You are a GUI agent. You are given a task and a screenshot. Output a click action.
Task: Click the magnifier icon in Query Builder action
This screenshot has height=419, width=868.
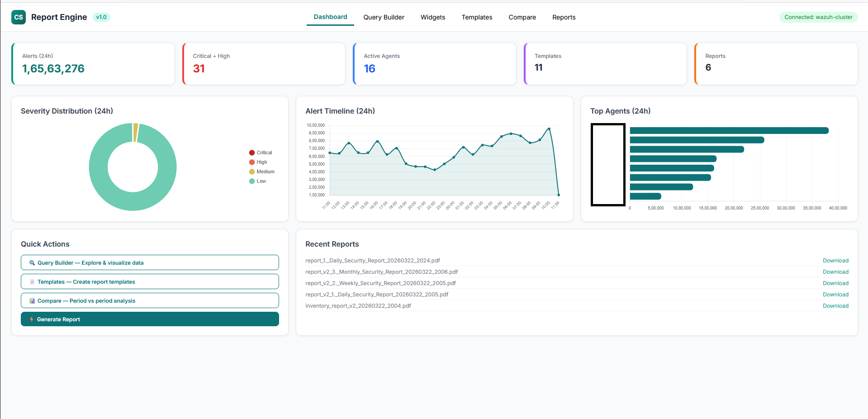(x=32, y=262)
